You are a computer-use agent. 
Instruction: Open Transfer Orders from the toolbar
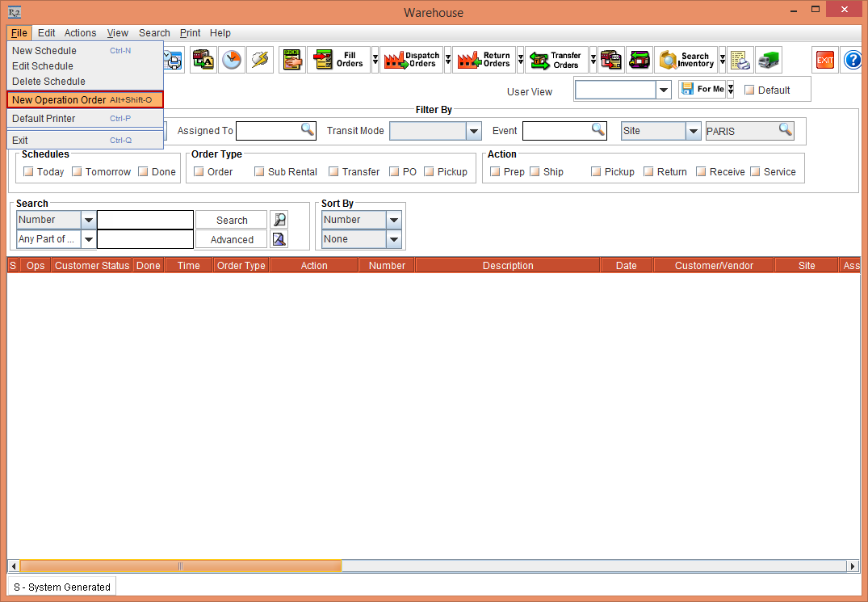pos(556,60)
